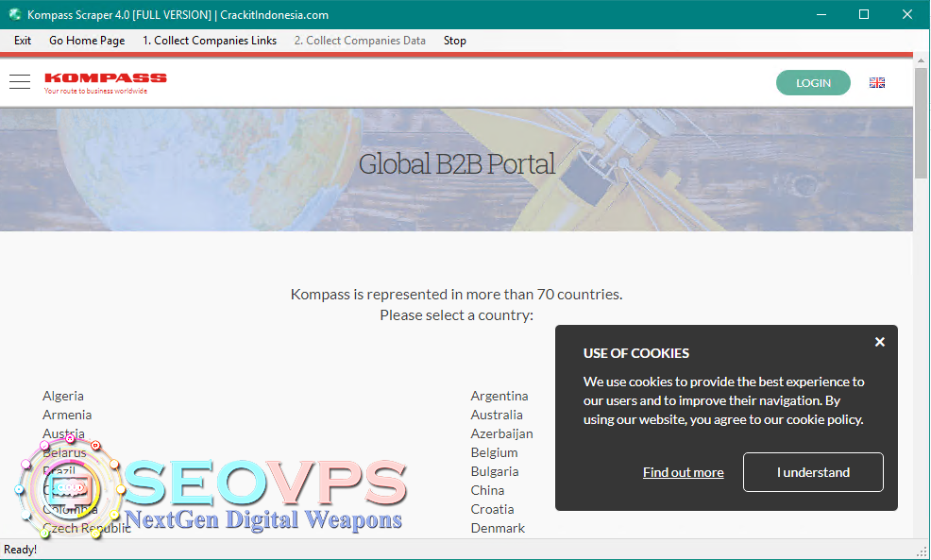
Task: Change language via the UK flag icon
Action: [x=877, y=82]
